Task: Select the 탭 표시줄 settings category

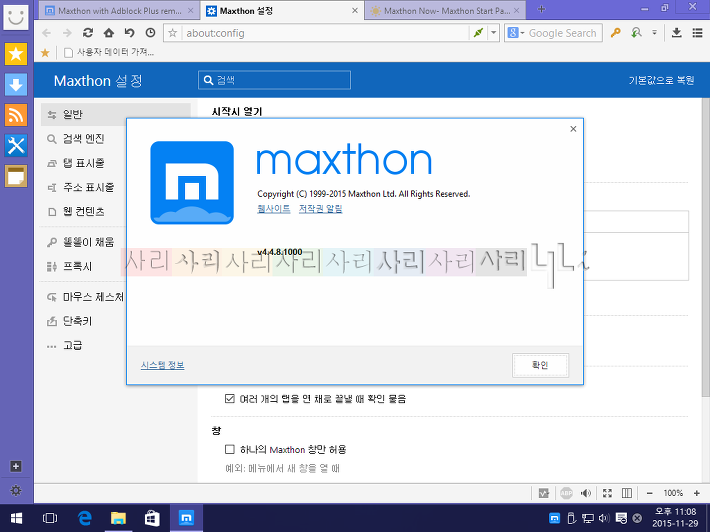Action: click(x=84, y=163)
